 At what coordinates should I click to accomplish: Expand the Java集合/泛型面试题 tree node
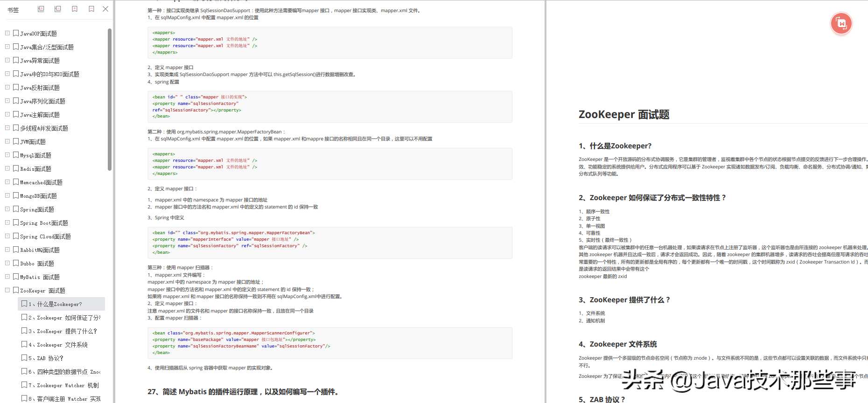tap(7, 47)
